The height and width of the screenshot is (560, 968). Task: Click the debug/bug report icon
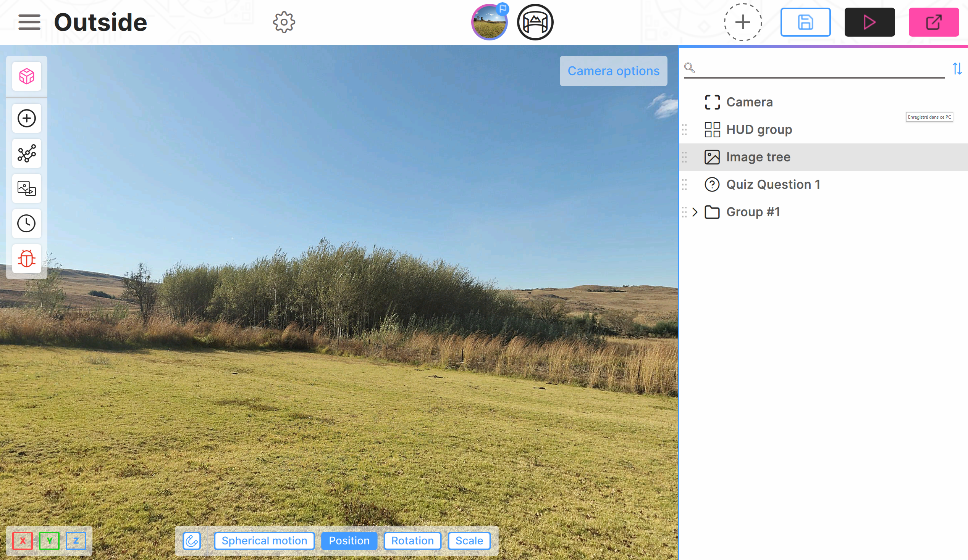(x=27, y=259)
